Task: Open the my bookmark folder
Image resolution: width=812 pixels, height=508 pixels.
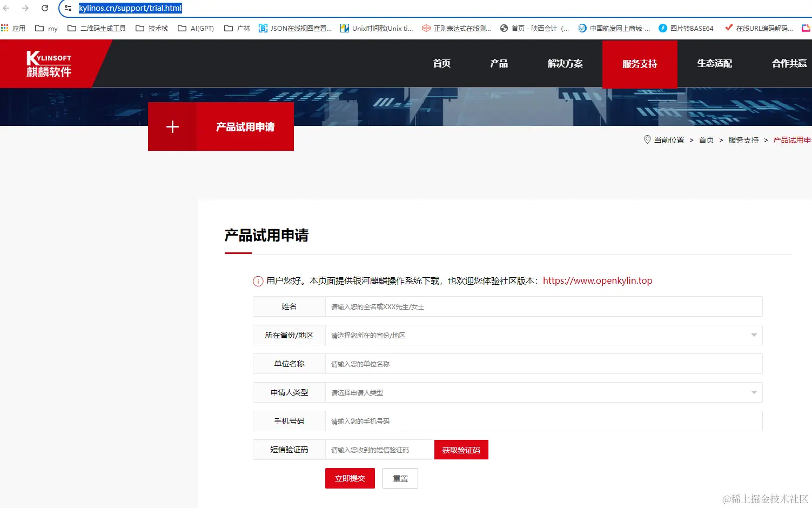Action: coord(46,28)
